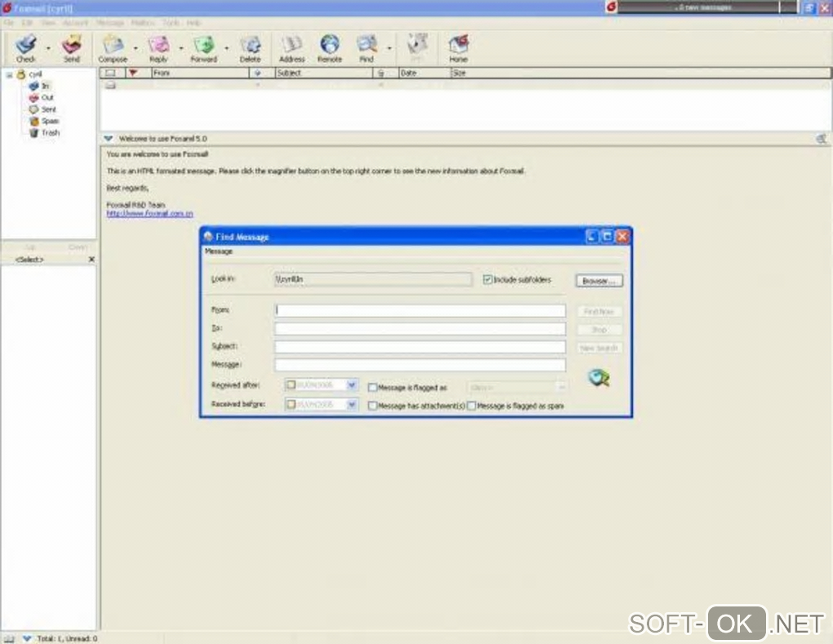
Task: Open the Forward button dropdown arrow
Action: tap(227, 48)
